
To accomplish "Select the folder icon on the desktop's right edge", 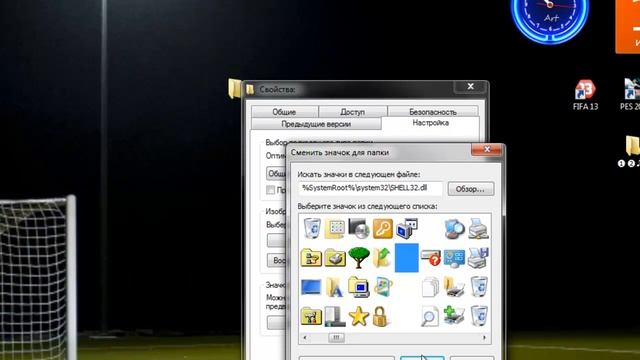I will pos(633,146).
